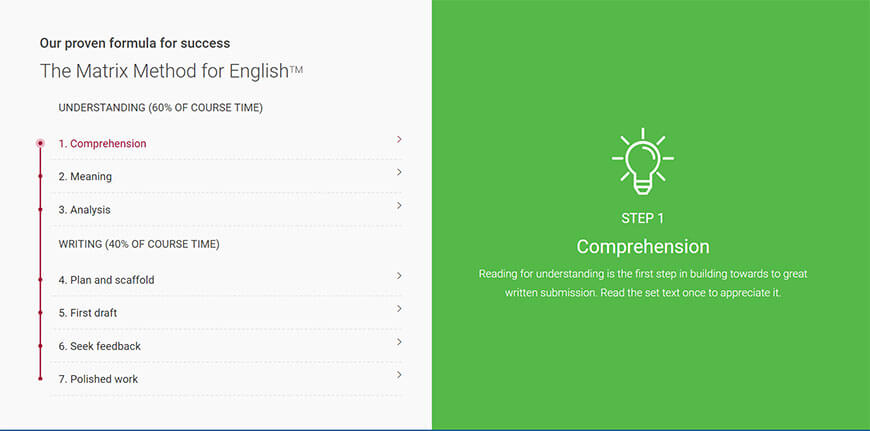The width and height of the screenshot is (870, 431).
Task: Expand chevron arrow beside Analysis
Action: click(x=399, y=206)
